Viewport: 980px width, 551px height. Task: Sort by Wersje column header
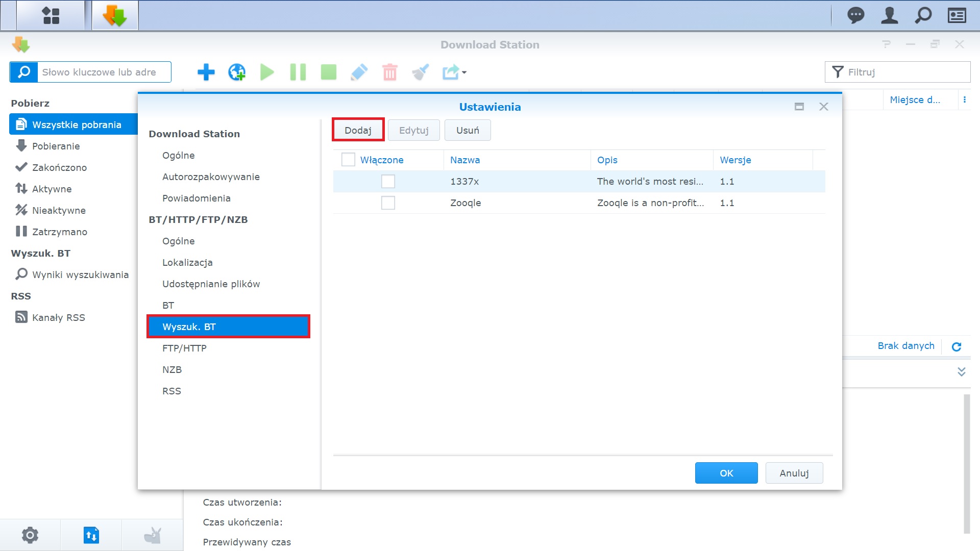pos(763,160)
